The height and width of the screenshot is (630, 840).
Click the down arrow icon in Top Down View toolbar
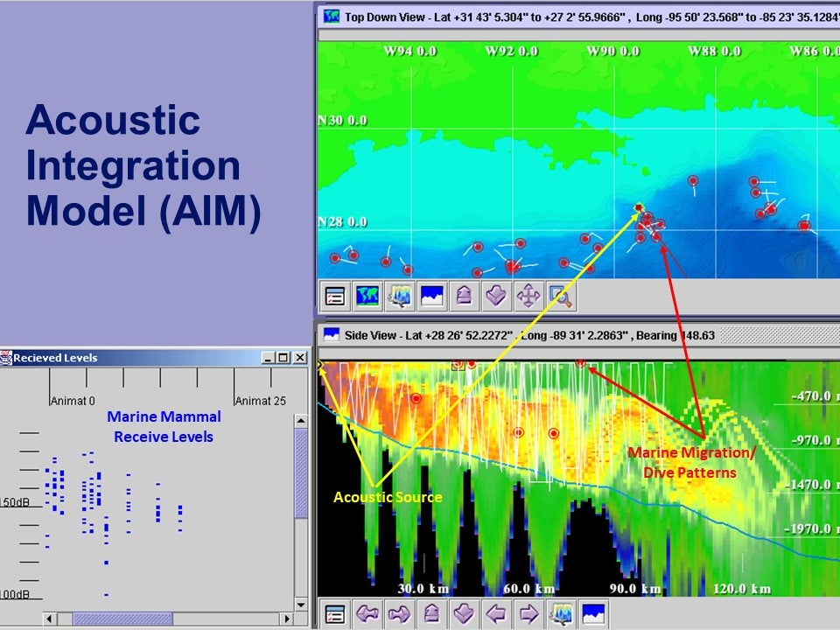click(496, 297)
